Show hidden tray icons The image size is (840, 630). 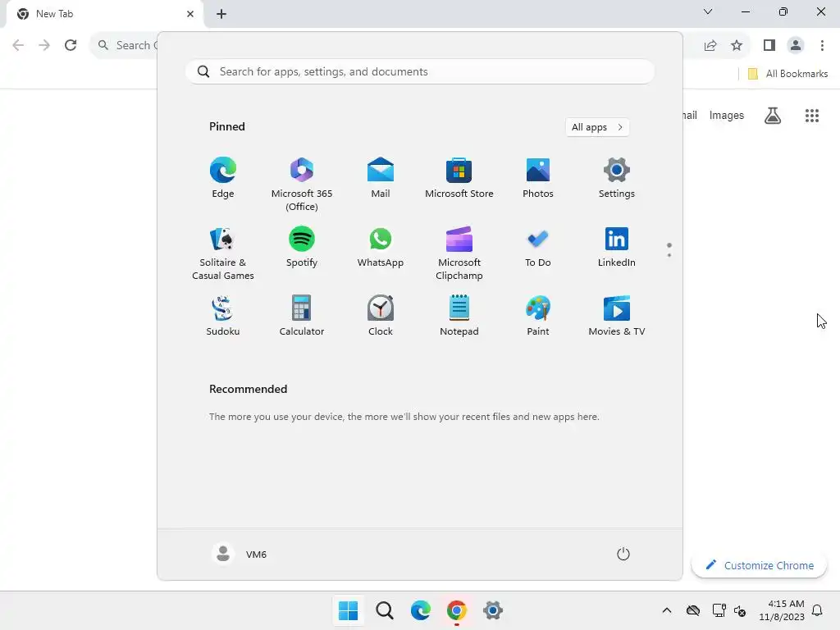coord(667,610)
